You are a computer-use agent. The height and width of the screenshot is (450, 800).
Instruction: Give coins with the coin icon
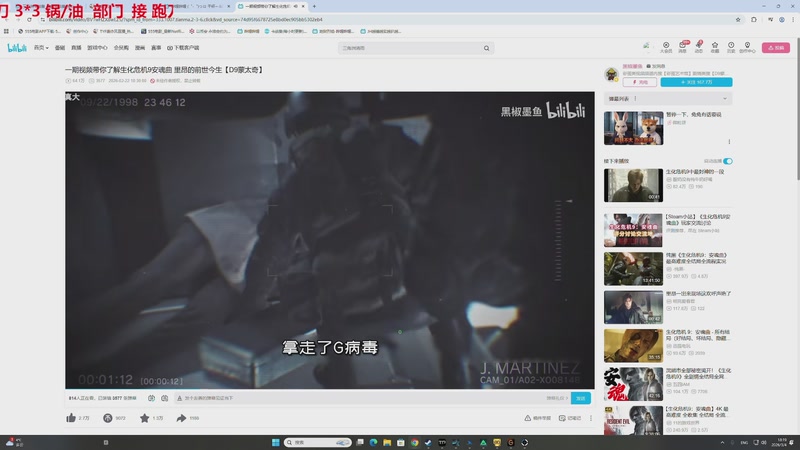point(108,418)
